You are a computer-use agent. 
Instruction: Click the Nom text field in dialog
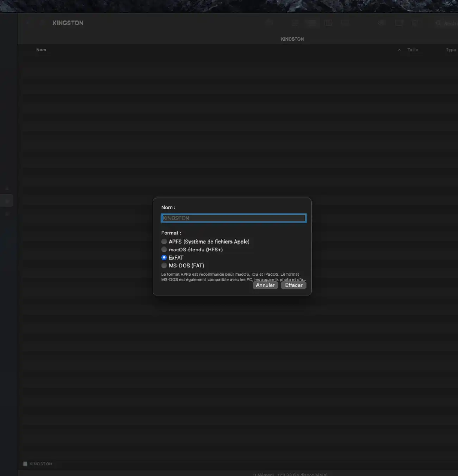click(234, 218)
